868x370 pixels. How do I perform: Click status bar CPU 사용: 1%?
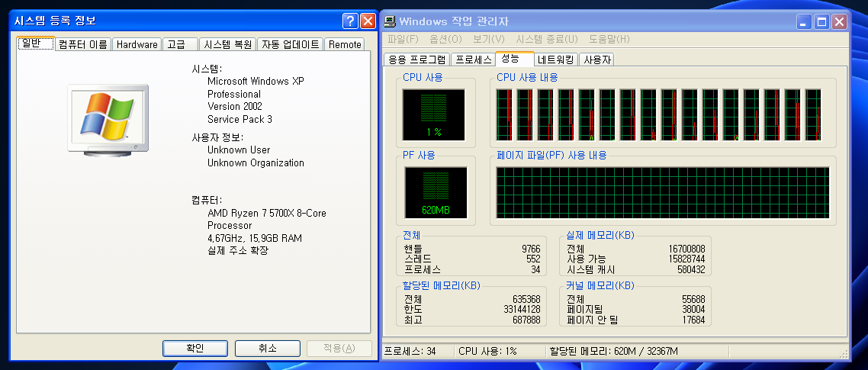[487, 351]
